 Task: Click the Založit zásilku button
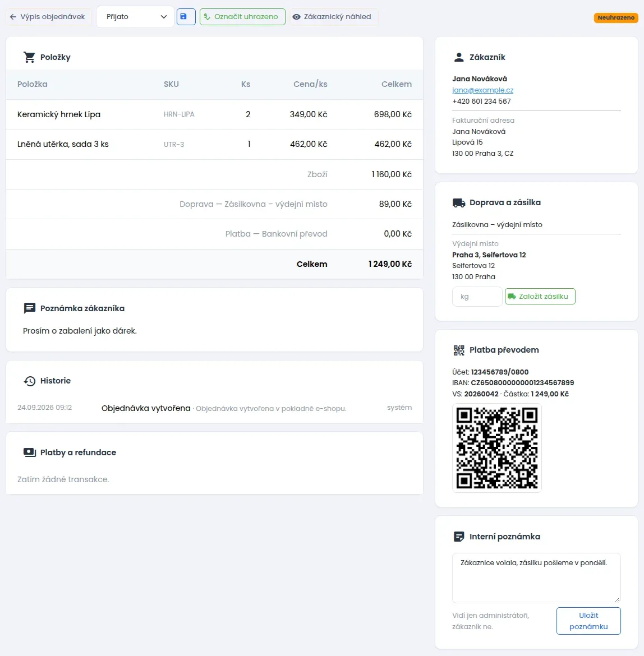tap(540, 296)
